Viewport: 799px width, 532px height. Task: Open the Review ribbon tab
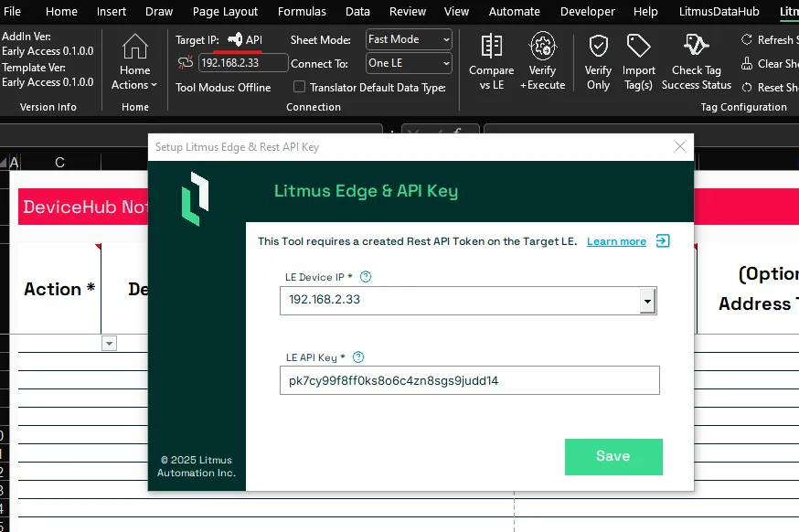(408, 11)
